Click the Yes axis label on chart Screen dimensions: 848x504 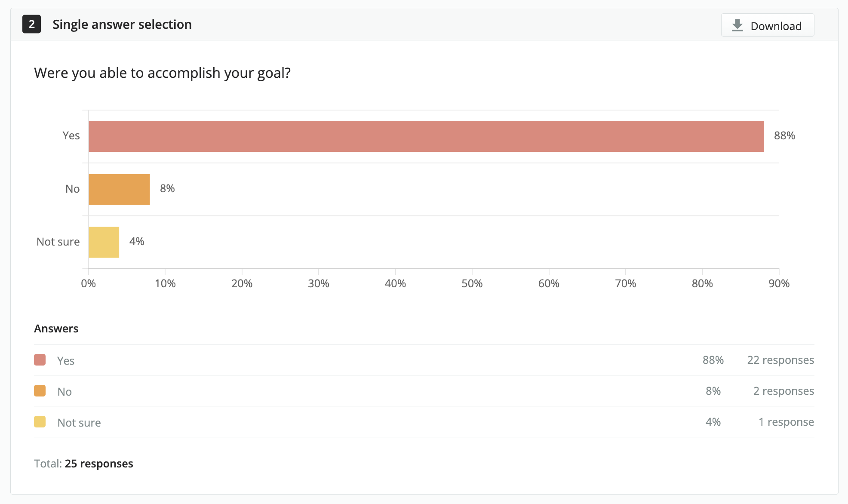[71, 136]
